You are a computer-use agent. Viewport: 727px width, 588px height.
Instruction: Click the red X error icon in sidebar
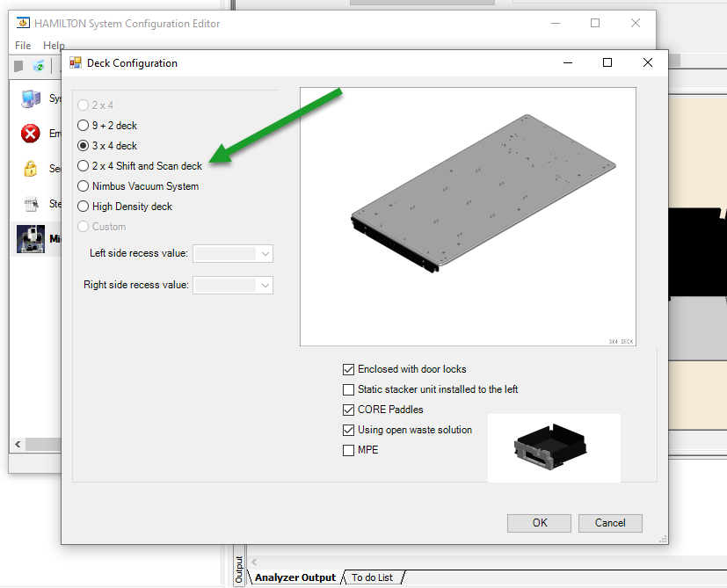point(30,134)
